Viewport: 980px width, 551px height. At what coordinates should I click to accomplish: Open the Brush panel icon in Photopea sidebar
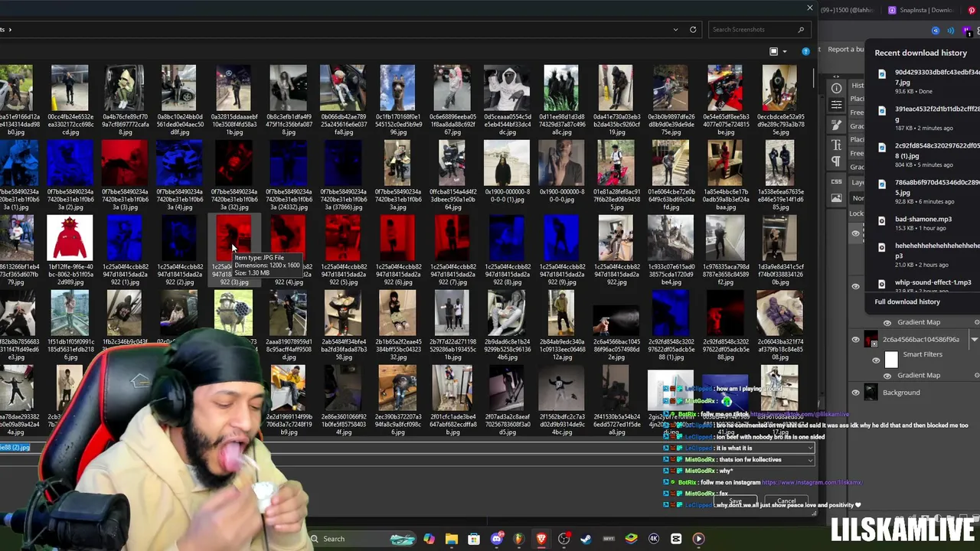pyautogui.click(x=836, y=125)
